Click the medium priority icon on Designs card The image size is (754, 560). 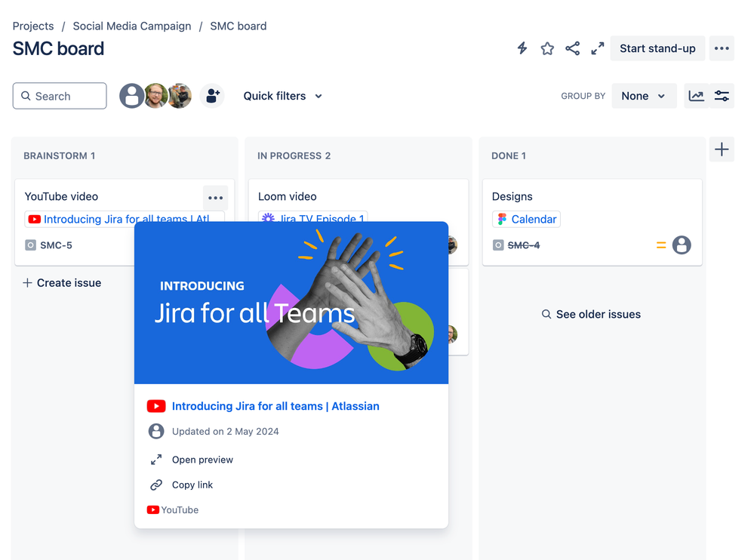(x=661, y=245)
